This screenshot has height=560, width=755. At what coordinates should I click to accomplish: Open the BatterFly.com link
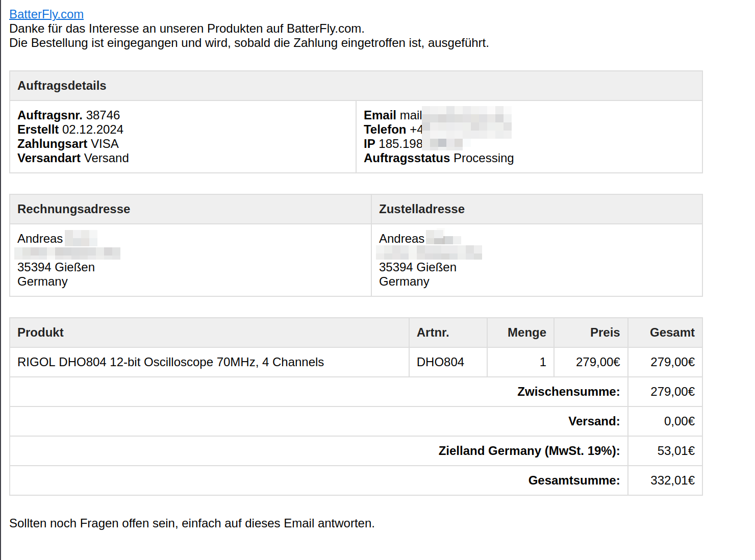(46, 14)
